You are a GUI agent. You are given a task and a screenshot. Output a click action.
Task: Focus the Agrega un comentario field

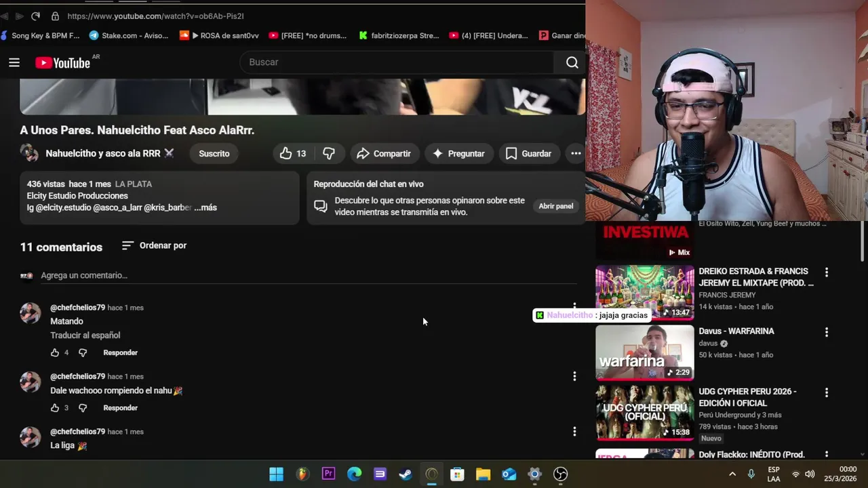point(309,275)
